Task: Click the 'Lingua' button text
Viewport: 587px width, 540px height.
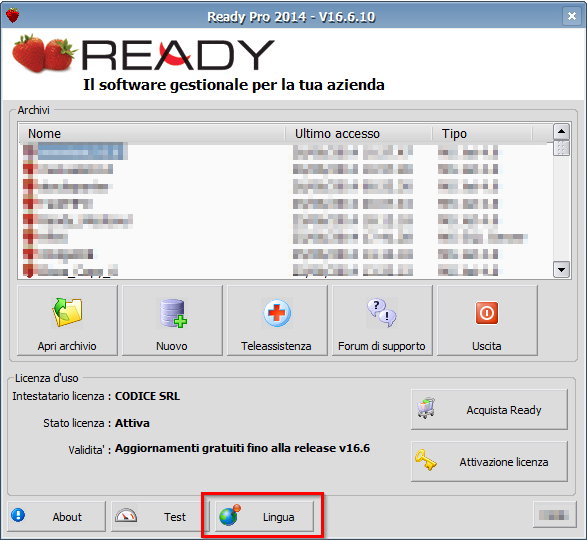Action: [279, 517]
